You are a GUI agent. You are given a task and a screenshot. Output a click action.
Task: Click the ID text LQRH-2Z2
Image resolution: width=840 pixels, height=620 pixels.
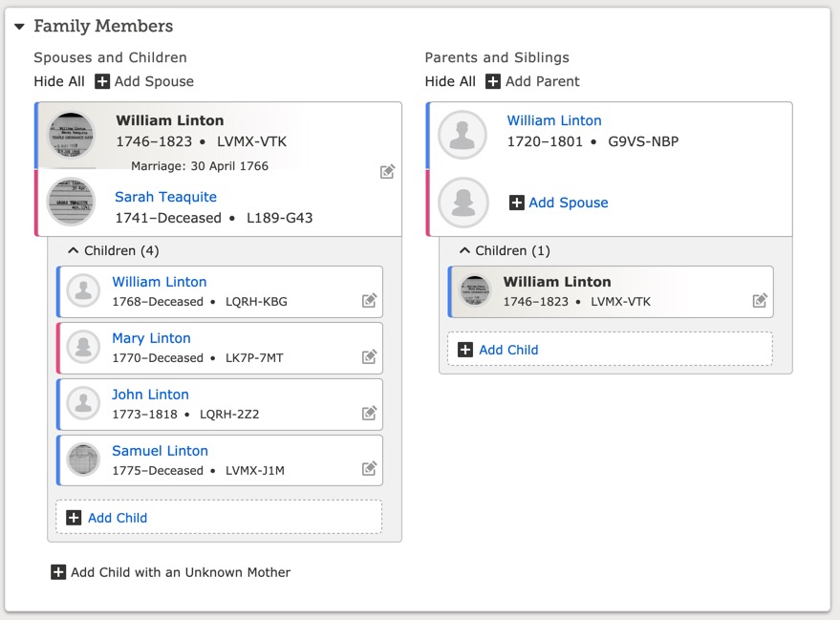click(229, 415)
